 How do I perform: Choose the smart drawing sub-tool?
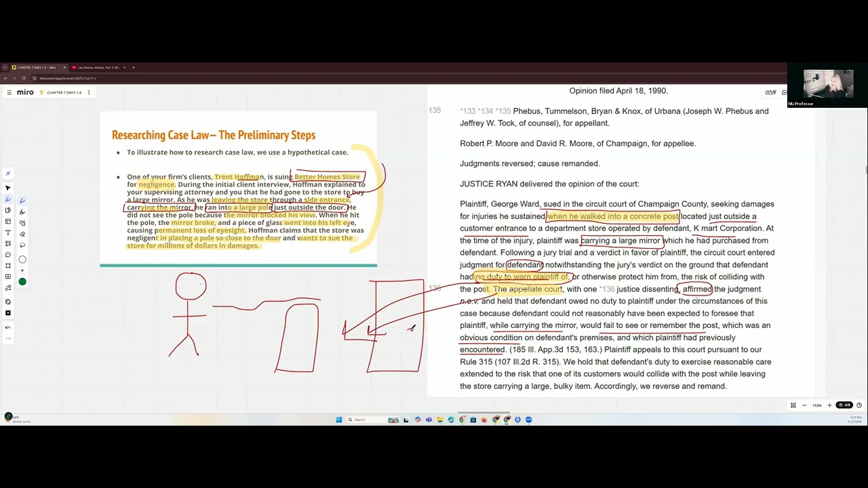22,223
